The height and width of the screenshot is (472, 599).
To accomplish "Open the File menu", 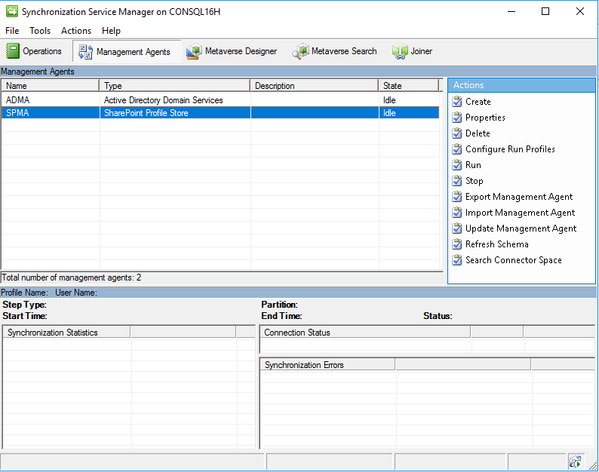I will [12, 31].
